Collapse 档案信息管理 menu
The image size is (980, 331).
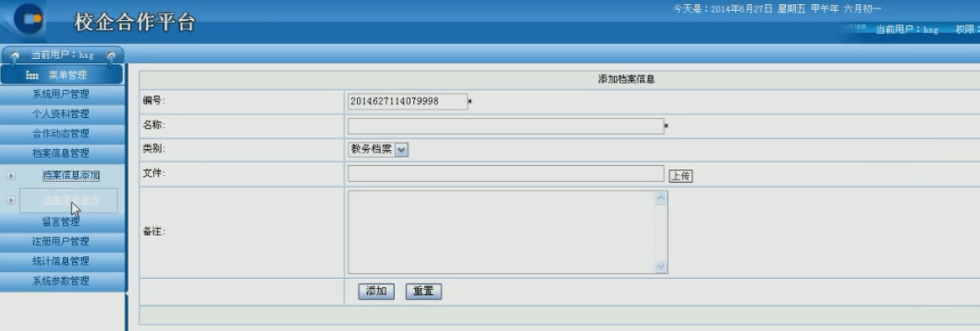[61, 153]
